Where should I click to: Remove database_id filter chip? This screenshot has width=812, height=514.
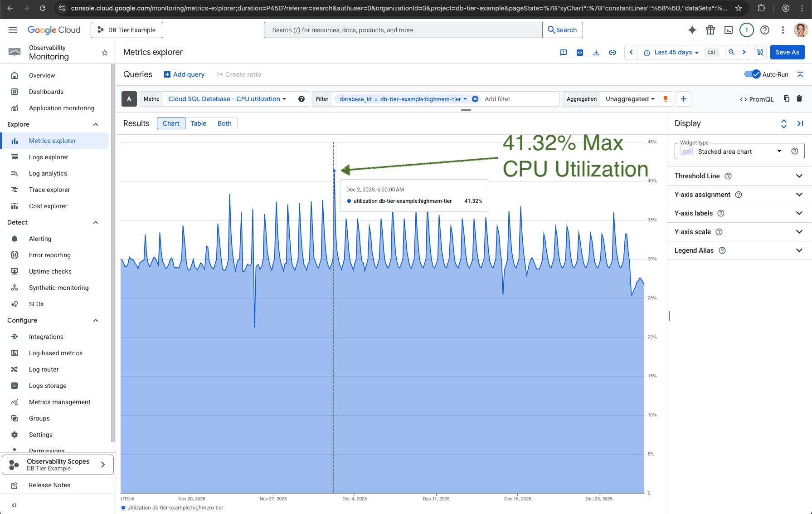(x=475, y=99)
